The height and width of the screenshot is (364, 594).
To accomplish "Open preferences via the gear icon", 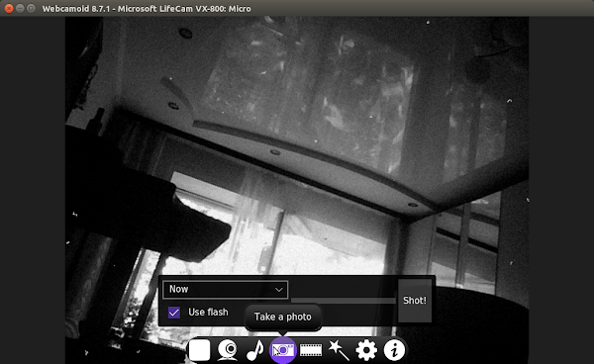I will click(366, 350).
